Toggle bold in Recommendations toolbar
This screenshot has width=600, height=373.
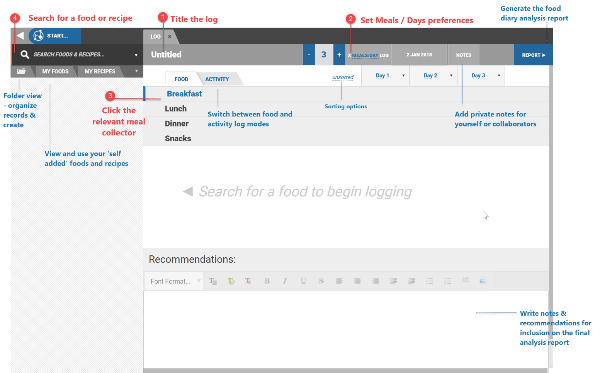pyautogui.click(x=267, y=281)
